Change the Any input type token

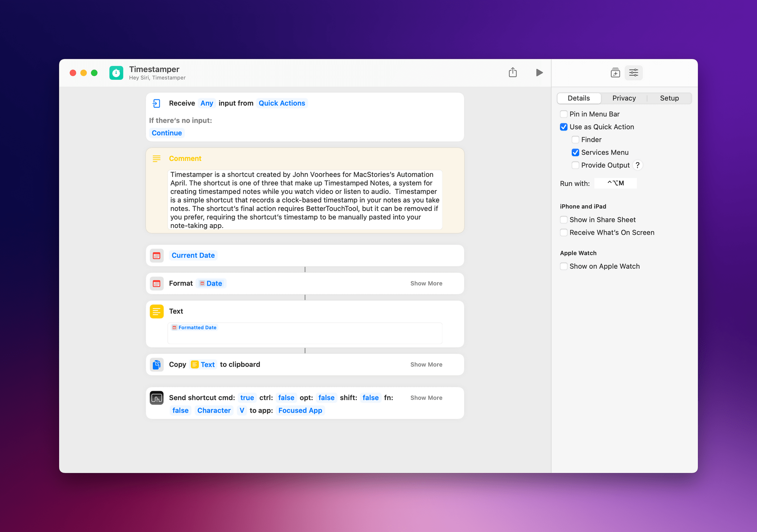(x=207, y=103)
